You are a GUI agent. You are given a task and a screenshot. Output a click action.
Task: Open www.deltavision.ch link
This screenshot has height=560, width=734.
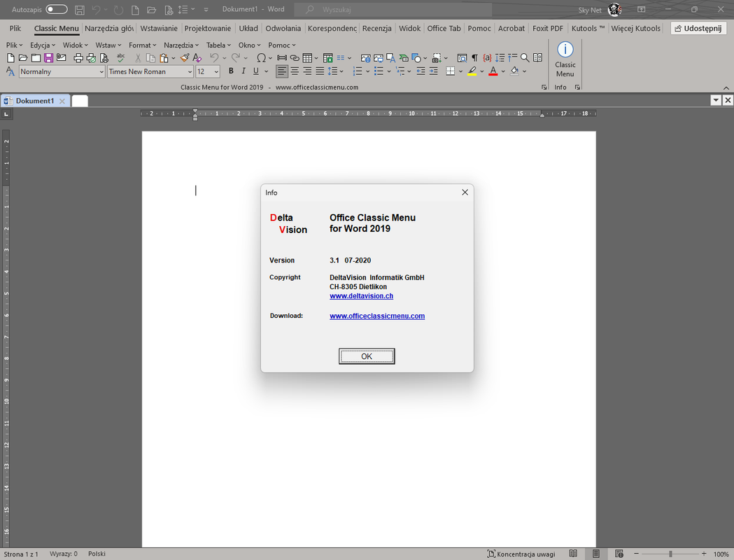[361, 296]
